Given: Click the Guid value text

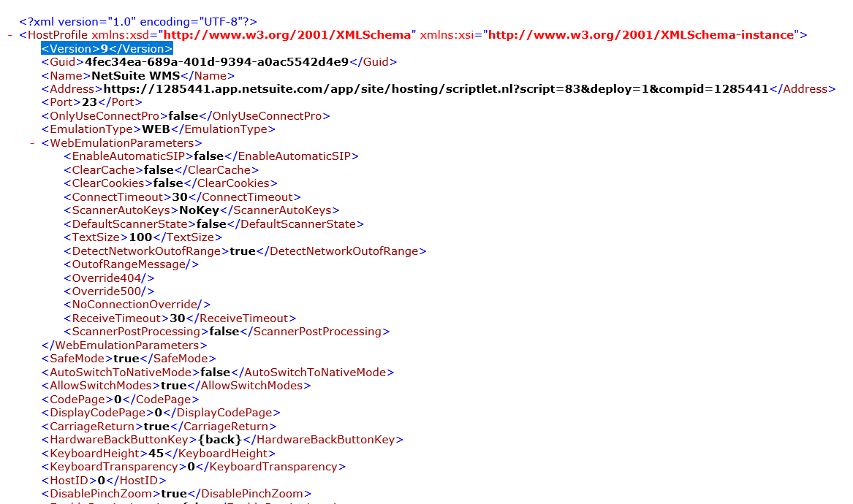Looking at the screenshot, I should coord(216,62).
